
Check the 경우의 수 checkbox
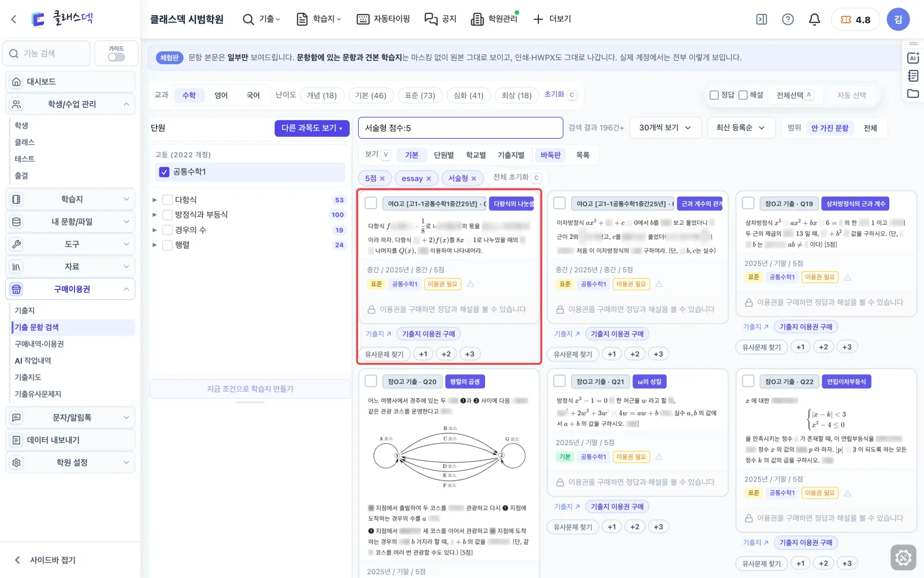point(167,229)
